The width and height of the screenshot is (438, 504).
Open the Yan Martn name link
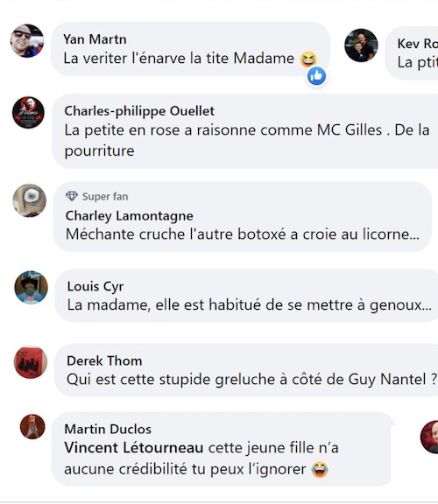pos(95,39)
